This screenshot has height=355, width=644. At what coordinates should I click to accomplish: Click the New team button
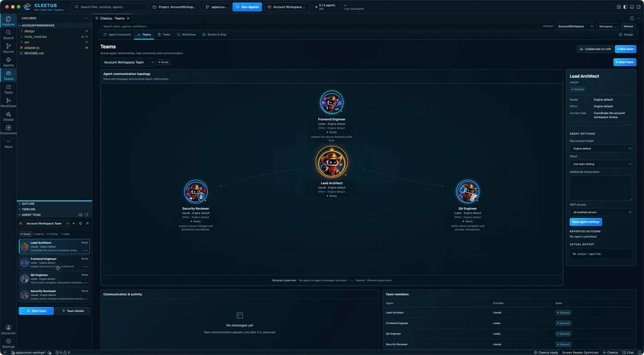coord(626,49)
